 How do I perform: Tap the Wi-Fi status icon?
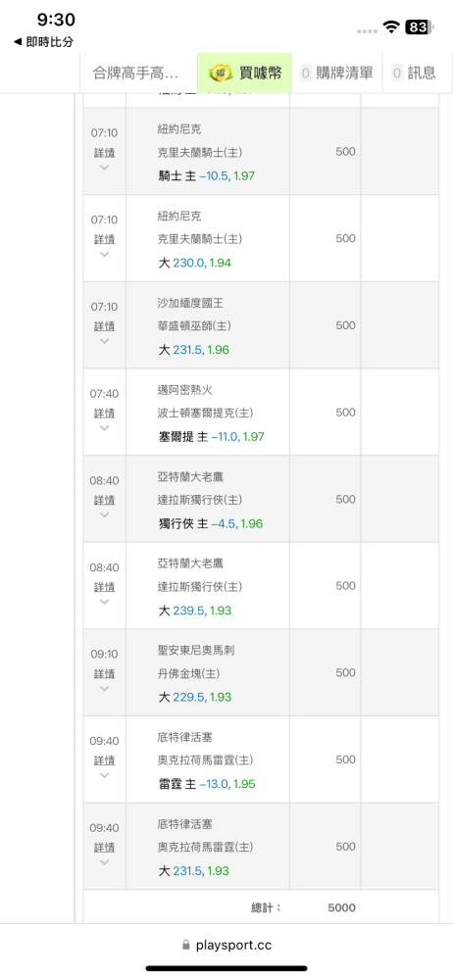pos(392,26)
